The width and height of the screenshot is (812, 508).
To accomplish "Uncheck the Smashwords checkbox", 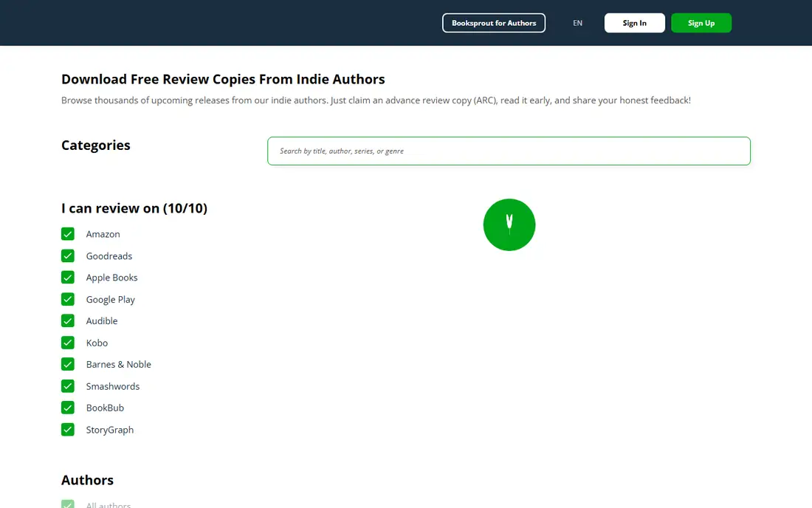I will pos(68,386).
